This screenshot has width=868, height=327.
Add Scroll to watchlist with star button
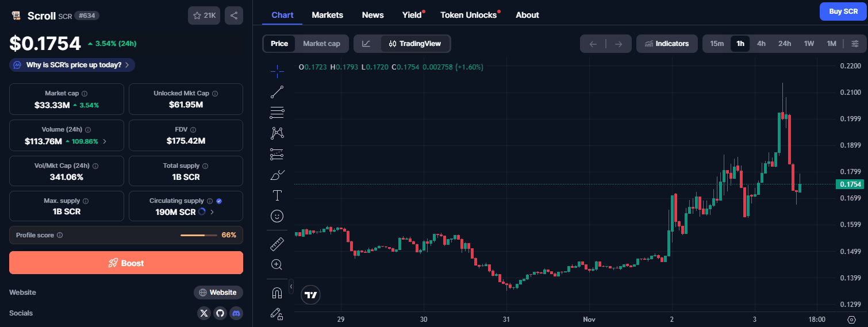(x=204, y=16)
